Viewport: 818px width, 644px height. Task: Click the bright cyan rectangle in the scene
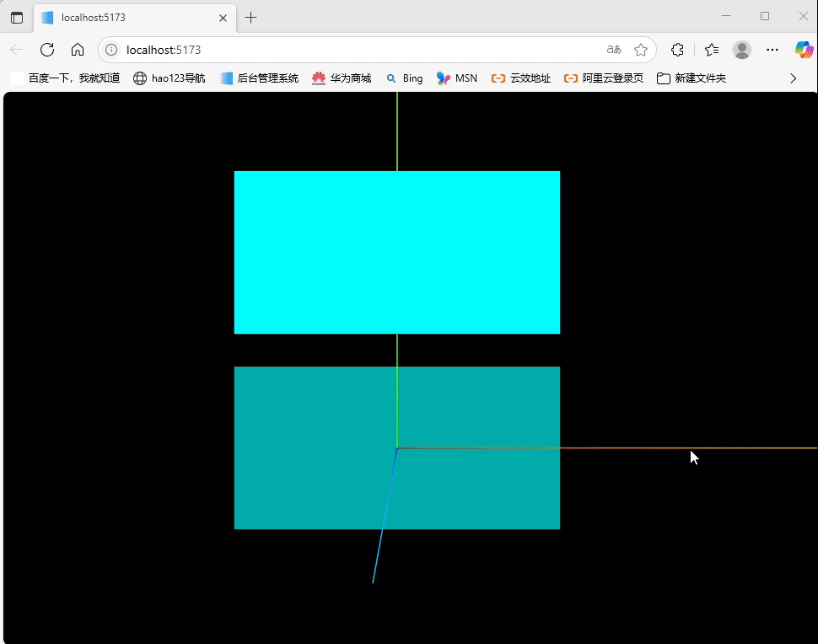pos(396,251)
